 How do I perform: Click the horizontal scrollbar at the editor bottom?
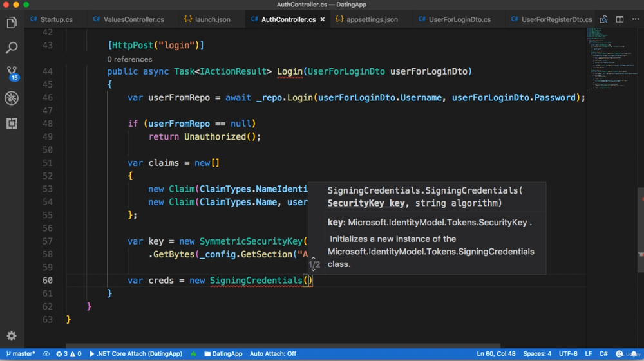[283, 346]
